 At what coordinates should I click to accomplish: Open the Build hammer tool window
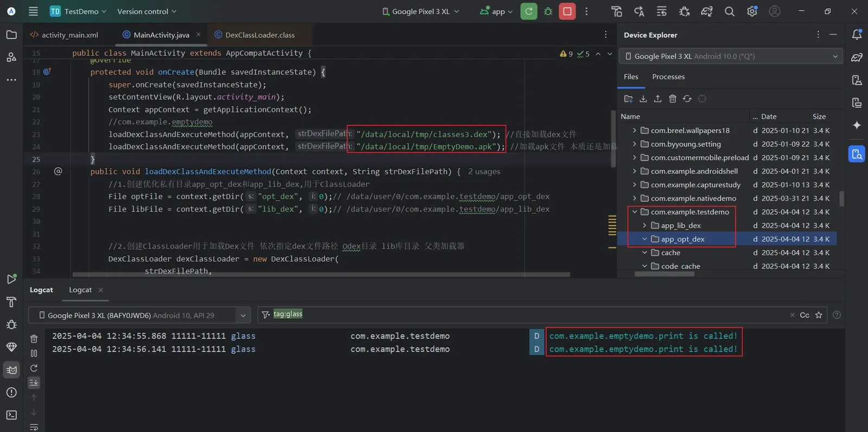coord(11,302)
